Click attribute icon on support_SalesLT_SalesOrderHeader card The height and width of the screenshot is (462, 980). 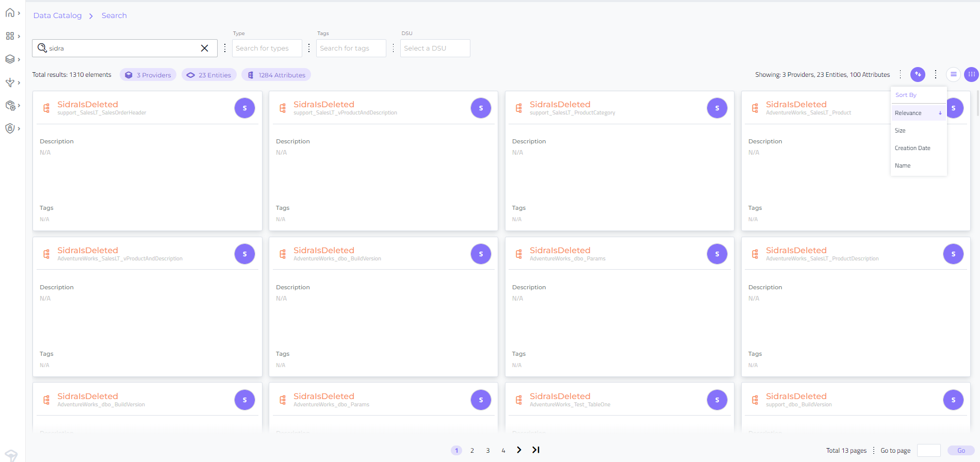[x=46, y=108]
